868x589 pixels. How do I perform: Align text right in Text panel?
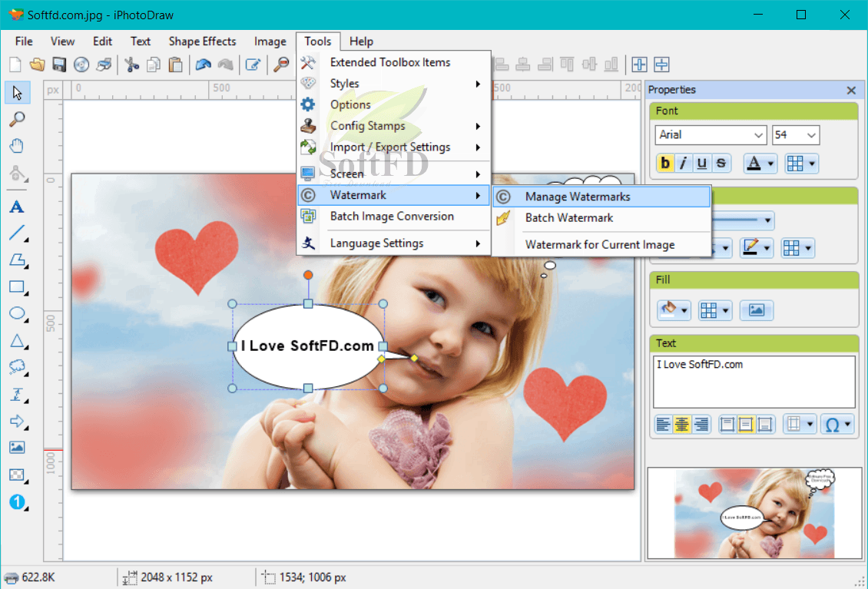701,425
